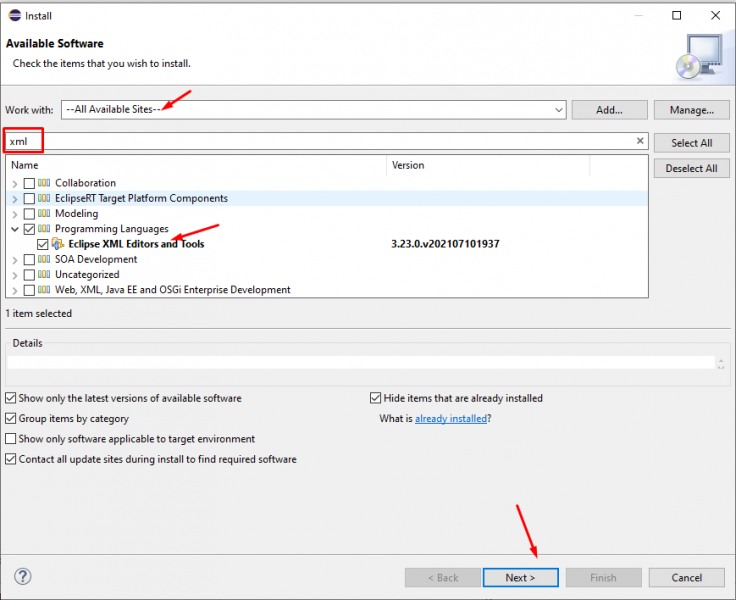
Task: Click the Manage... button
Action: point(691,110)
